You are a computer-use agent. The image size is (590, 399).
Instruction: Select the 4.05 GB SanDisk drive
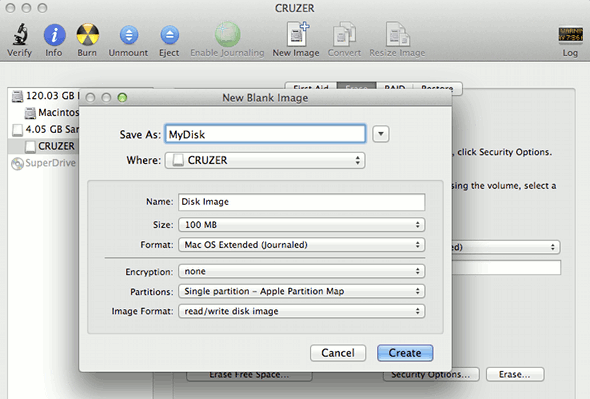tap(45, 129)
